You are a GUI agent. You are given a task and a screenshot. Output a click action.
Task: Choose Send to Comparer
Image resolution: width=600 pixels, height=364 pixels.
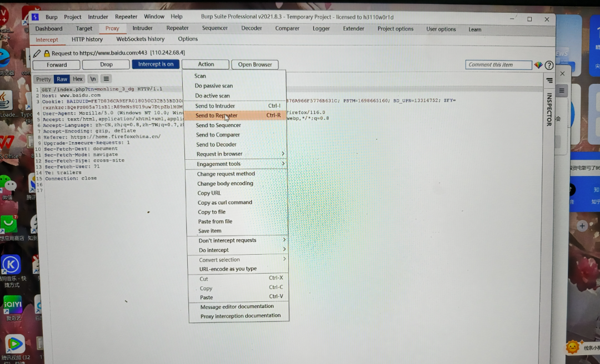pyautogui.click(x=236, y=135)
